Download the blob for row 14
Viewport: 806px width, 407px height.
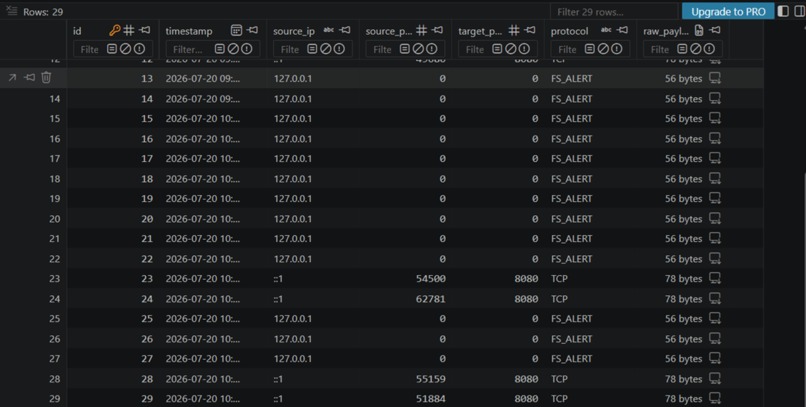tap(715, 98)
